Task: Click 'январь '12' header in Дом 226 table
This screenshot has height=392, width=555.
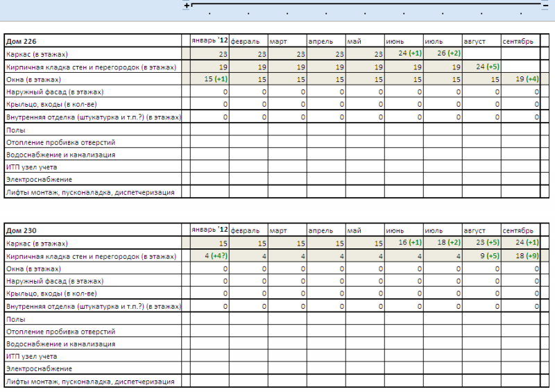Action: click(x=210, y=41)
